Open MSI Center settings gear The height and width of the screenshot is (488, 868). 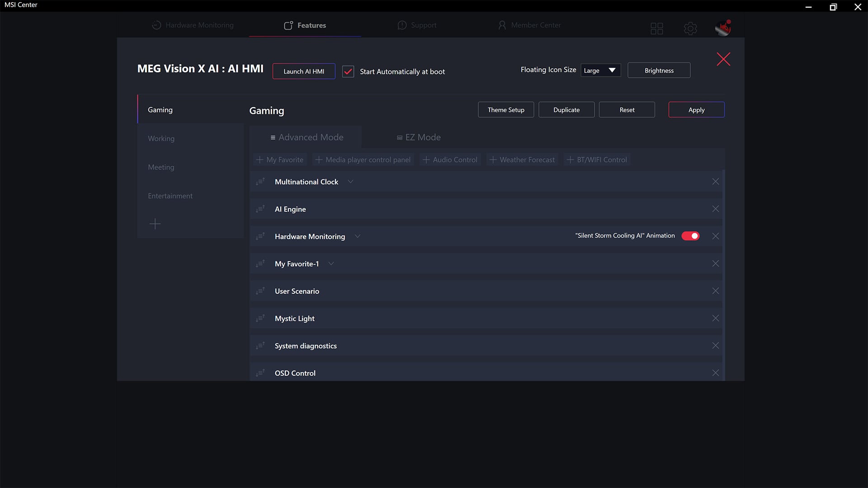690,28
